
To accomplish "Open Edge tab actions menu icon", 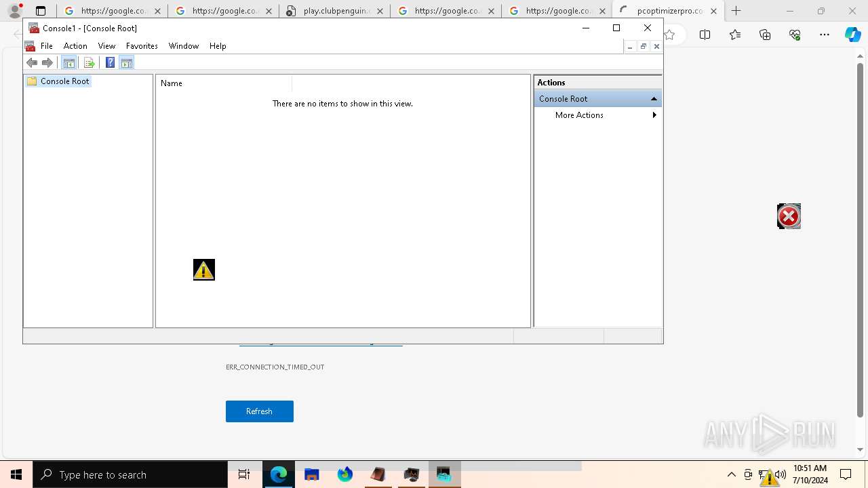I will tap(41, 11).
